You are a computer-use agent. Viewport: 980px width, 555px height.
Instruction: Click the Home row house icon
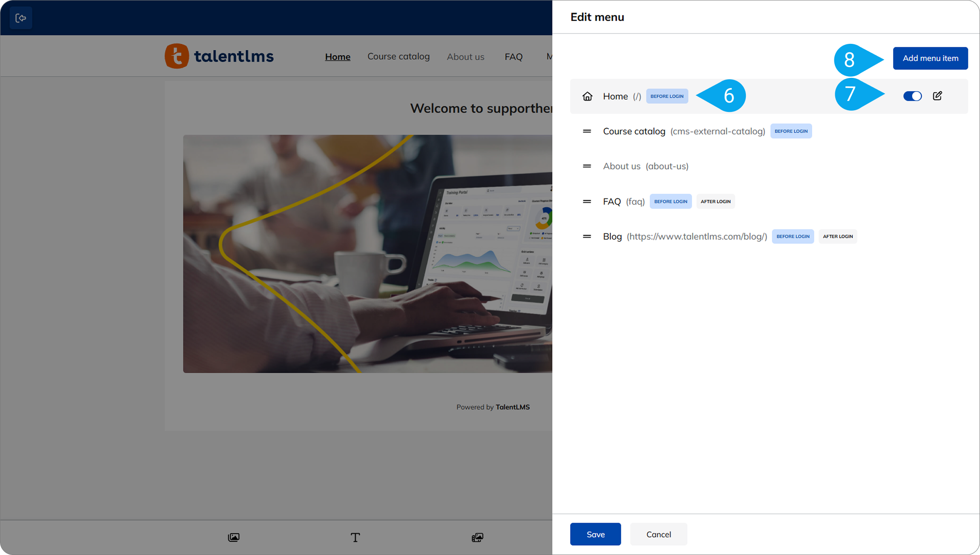(x=587, y=96)
